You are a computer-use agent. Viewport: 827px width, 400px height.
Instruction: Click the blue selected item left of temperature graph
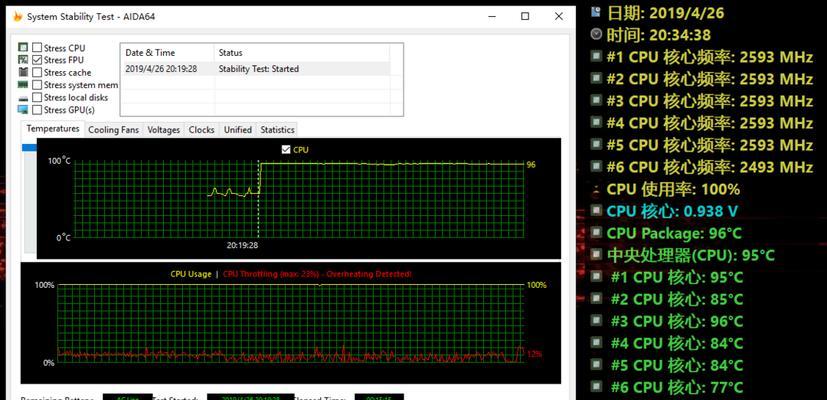(x=29, y=147)
